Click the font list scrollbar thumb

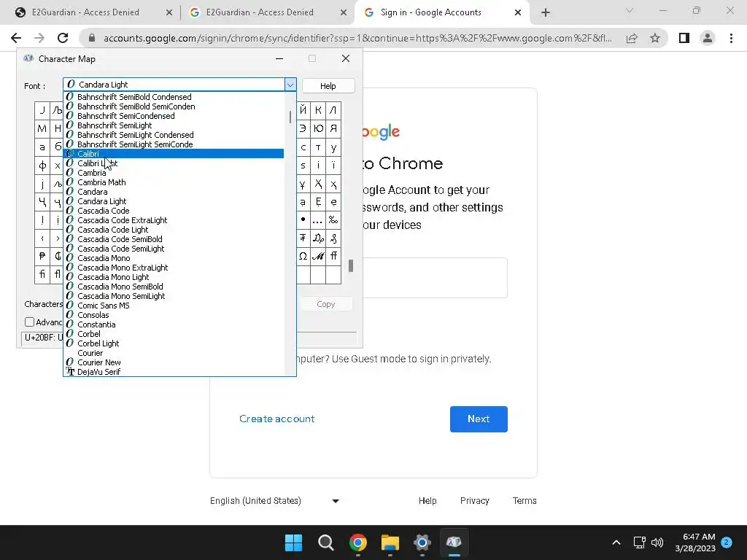290,117
